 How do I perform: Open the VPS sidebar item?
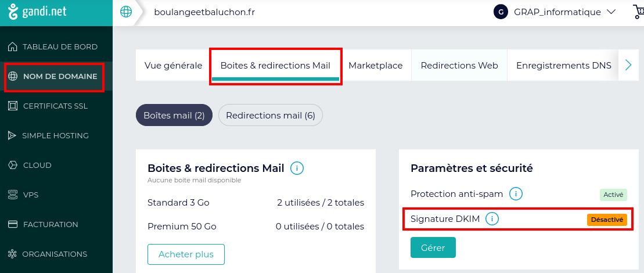click(x=30, y=195)
